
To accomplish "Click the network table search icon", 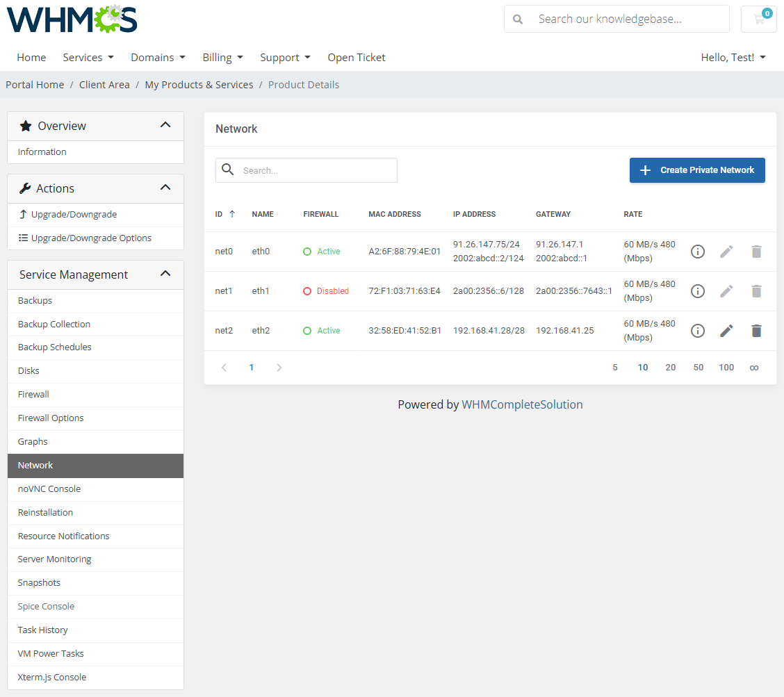I will (228, 170).
